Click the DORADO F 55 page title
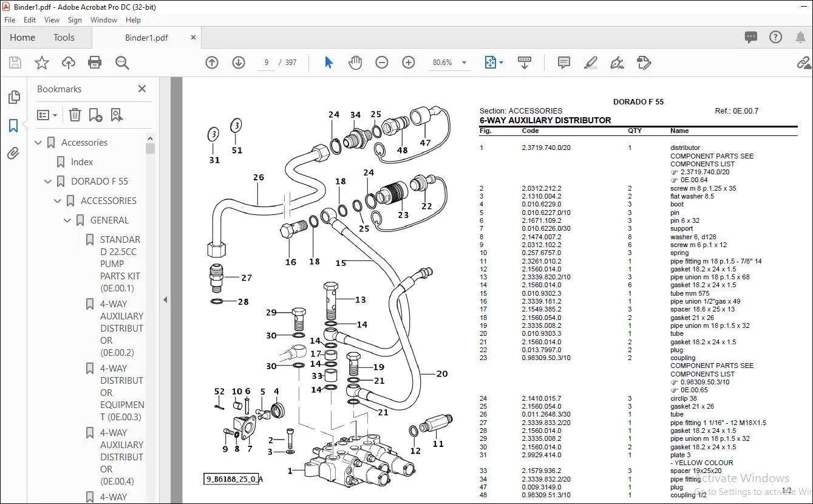Viewport: 813px width, 504px height. 638,102
